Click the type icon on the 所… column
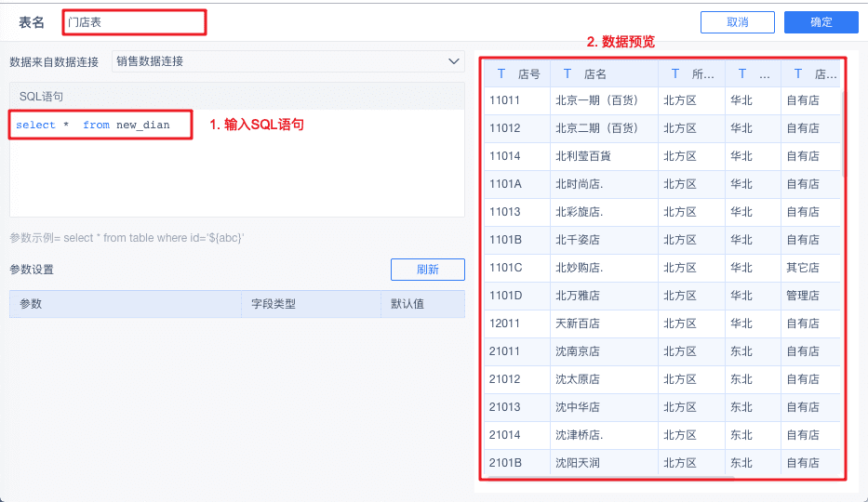The height and width of the screenshot is (502, 868). [x=675, y=73]
